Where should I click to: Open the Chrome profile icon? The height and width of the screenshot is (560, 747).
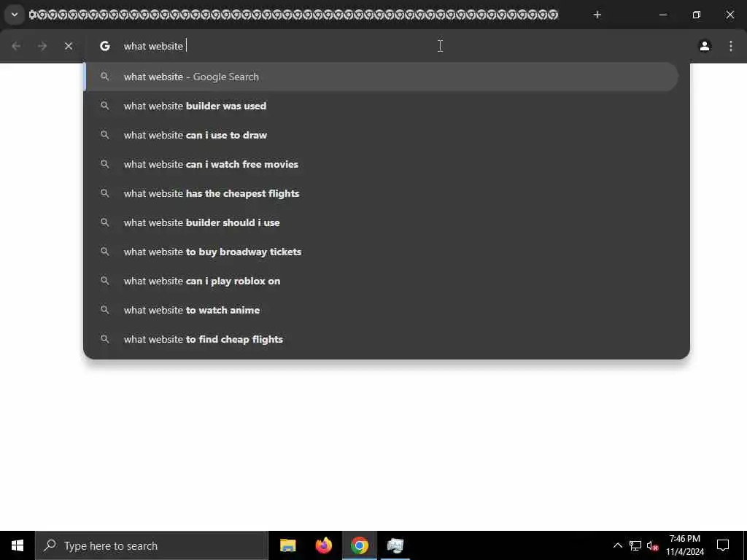[x=705, y=46]
